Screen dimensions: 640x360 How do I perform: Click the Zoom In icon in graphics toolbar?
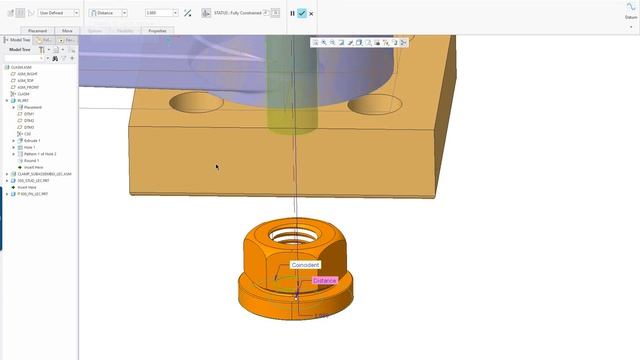pos(324,42)
